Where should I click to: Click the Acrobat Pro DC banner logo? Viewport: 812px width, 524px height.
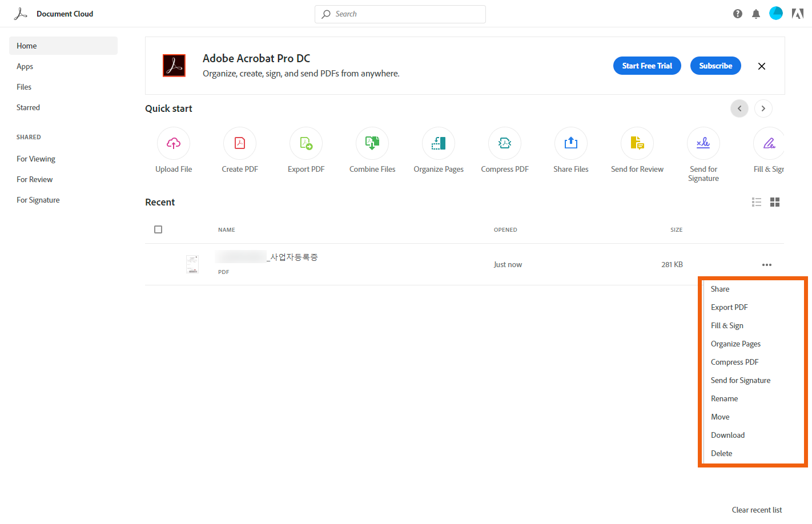174,66
